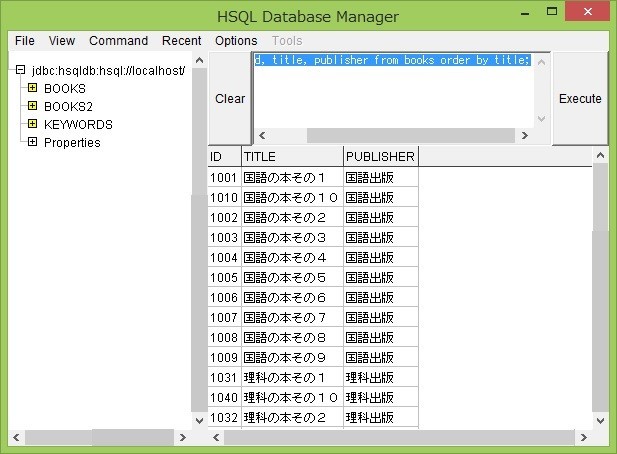Click results table scroll-up arrow

click(x=600, y=155)
